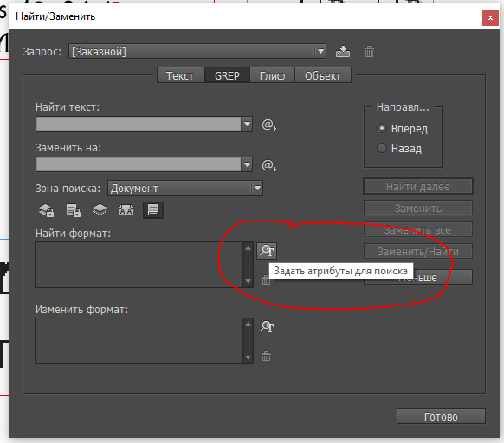
Task: Click the Готово button
Action: (441, 416)
